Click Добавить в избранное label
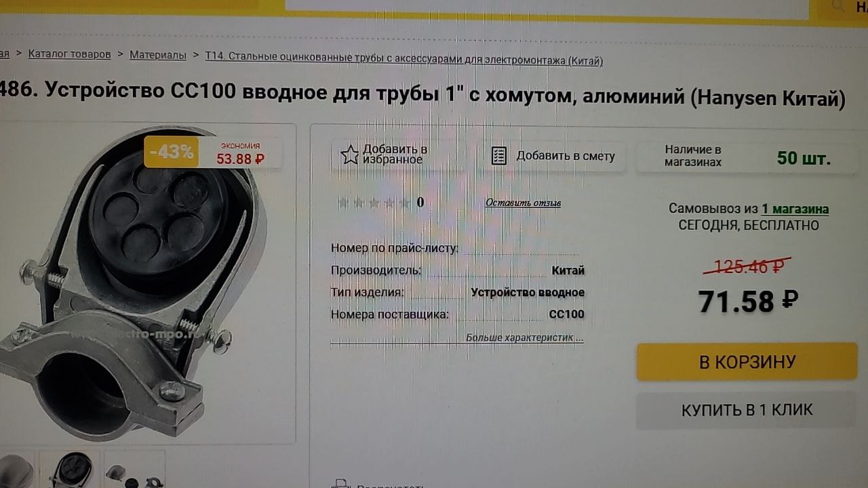 pos(395,155)
